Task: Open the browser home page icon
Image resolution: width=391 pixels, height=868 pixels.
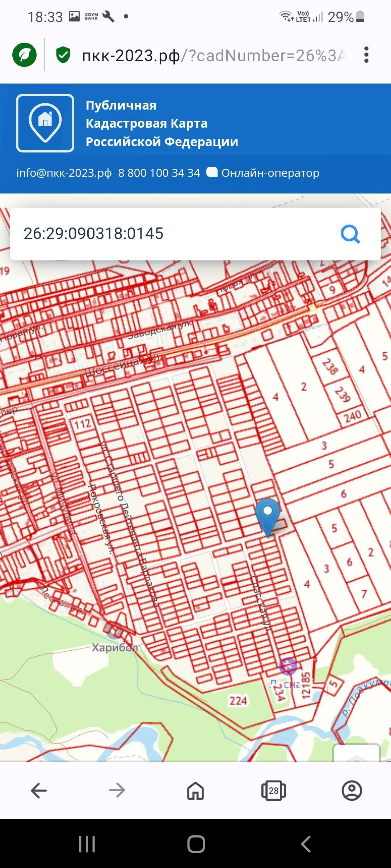Action: tap(195, 791)
